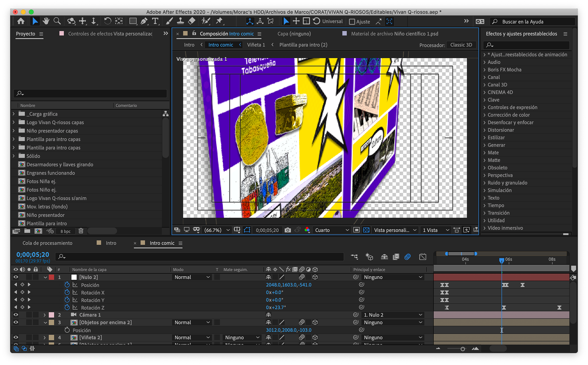Click the Viñeta 1 breadcrumb link

pos(256,45)
